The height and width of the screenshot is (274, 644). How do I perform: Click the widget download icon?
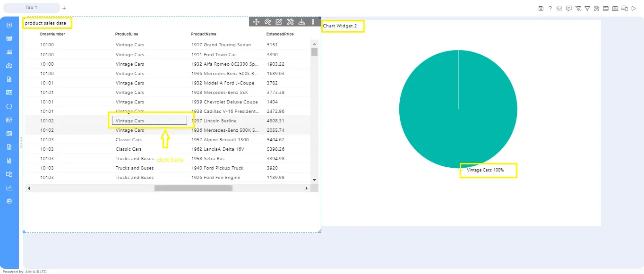coord(301,22)
